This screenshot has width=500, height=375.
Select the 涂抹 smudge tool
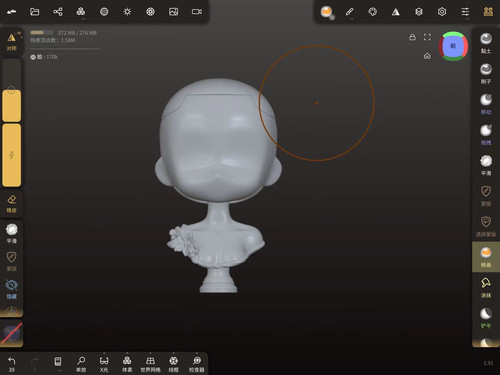(x=486, y=288)
